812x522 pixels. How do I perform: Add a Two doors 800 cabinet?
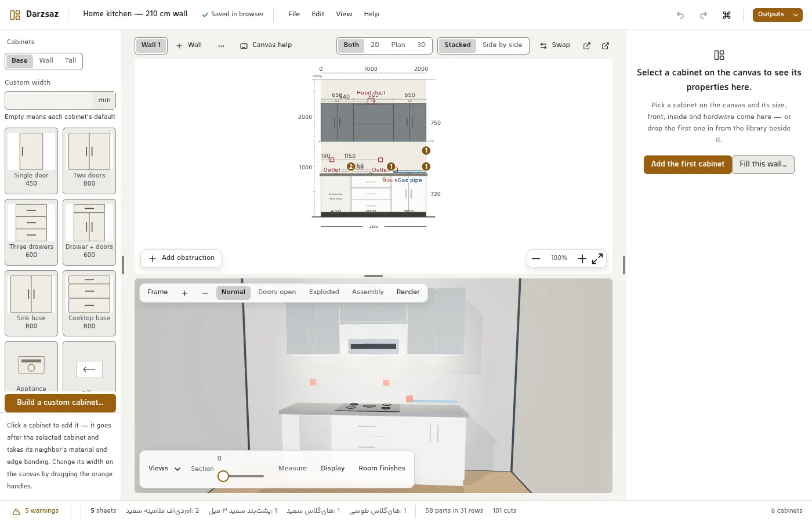89,161
